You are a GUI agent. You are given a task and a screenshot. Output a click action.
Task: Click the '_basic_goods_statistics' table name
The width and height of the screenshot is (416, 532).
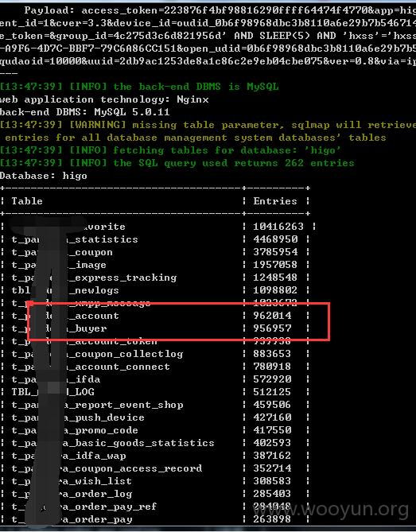(113, 443)
